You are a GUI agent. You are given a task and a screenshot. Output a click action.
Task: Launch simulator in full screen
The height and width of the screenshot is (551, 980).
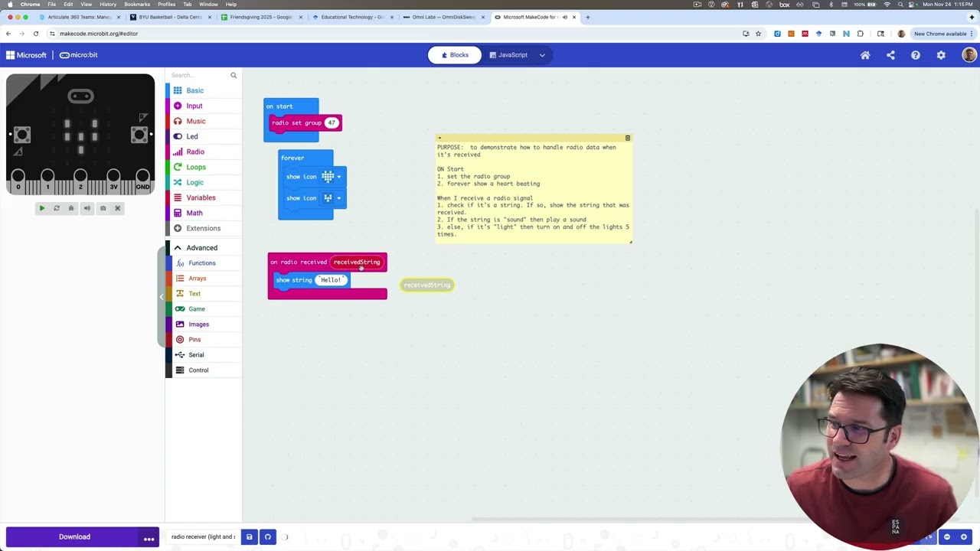[117, 208]
